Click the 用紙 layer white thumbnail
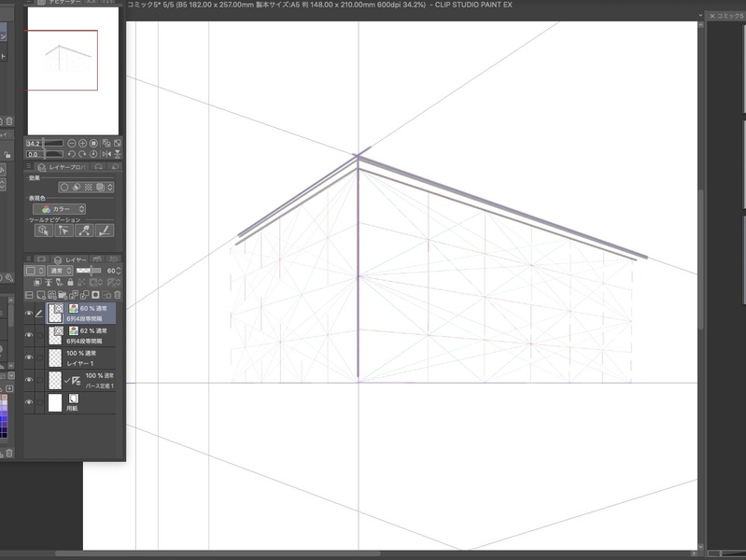The height and width of the screenshot is (560, 746). coord(55,402)
